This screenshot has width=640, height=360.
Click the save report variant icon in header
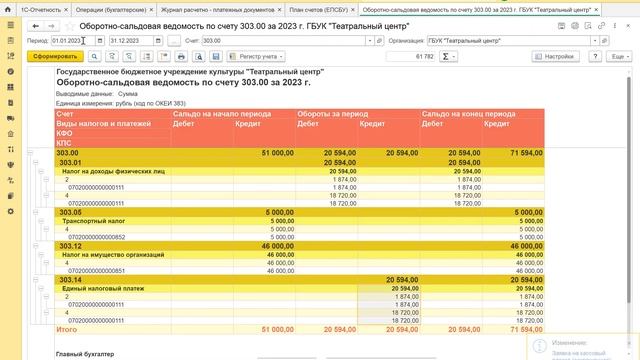point(562,26)
